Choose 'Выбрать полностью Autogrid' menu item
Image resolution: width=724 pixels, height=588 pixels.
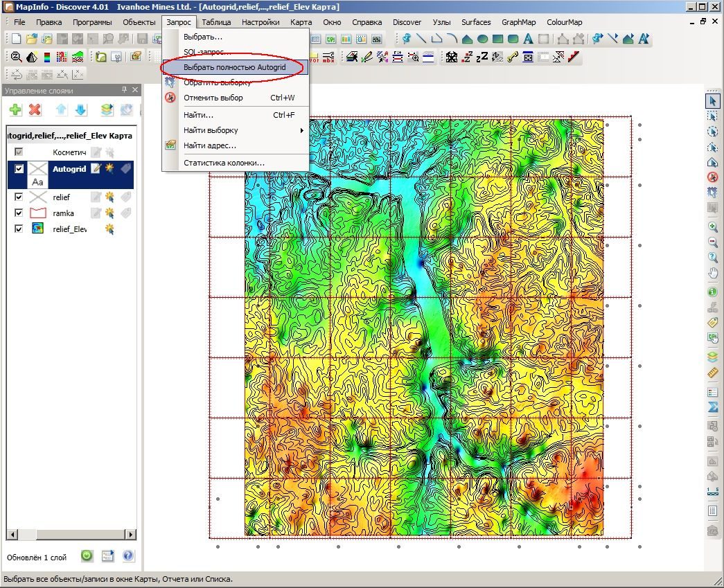[x=235, y=67]
